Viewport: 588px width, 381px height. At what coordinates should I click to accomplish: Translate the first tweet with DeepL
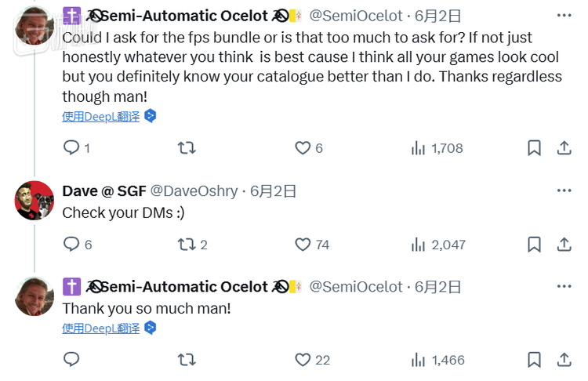(101, 116)
